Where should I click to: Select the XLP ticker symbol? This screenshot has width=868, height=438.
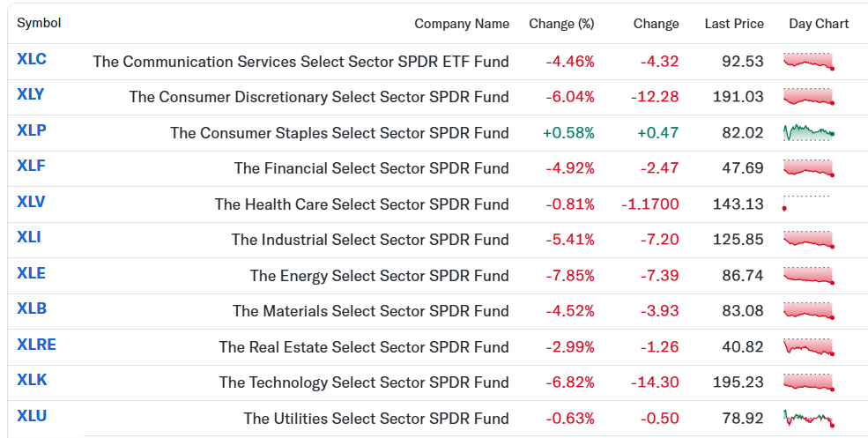tap(32, 130)
